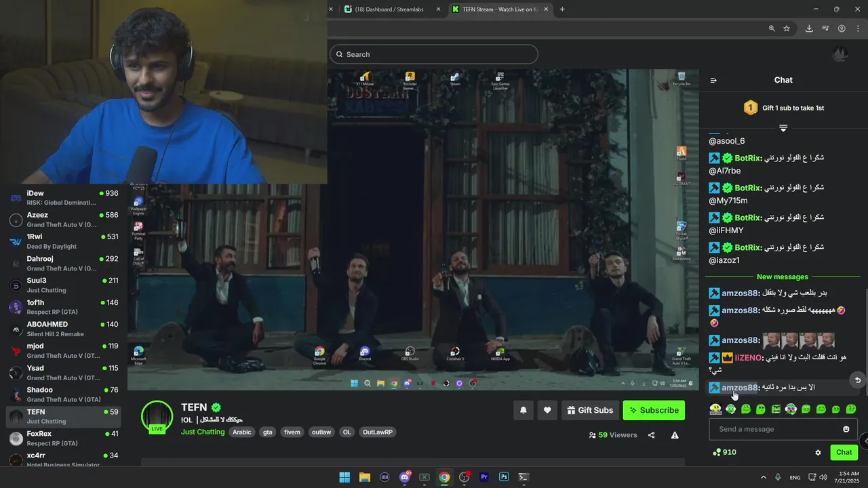
Task: Collapse the chat panel using header icon
Action: pos(713,80)
